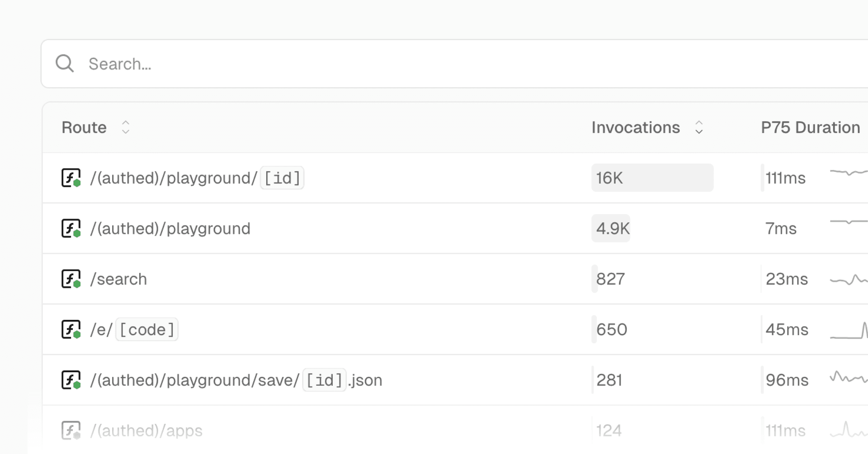Image resolution: width=868 pixels, height=454 pixels.
Task: Click function icon beside /(authed)/playground route
Action: [x=71, y=229]
